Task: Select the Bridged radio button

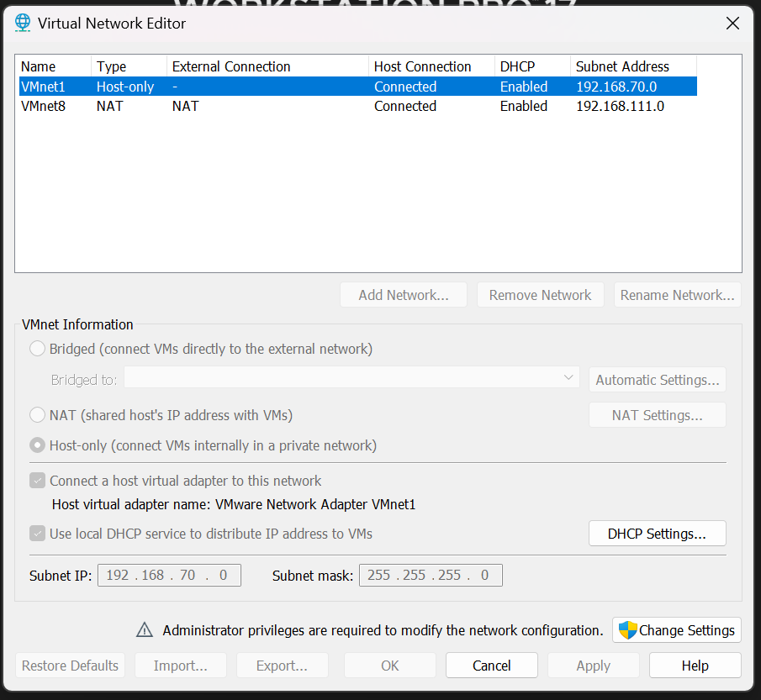Action: [37, 348]
